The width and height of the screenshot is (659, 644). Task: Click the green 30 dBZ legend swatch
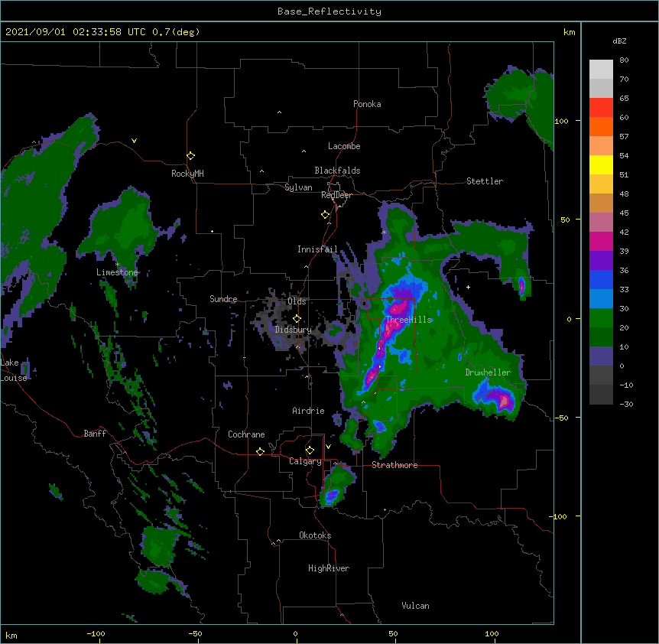(x=601, y=318)
